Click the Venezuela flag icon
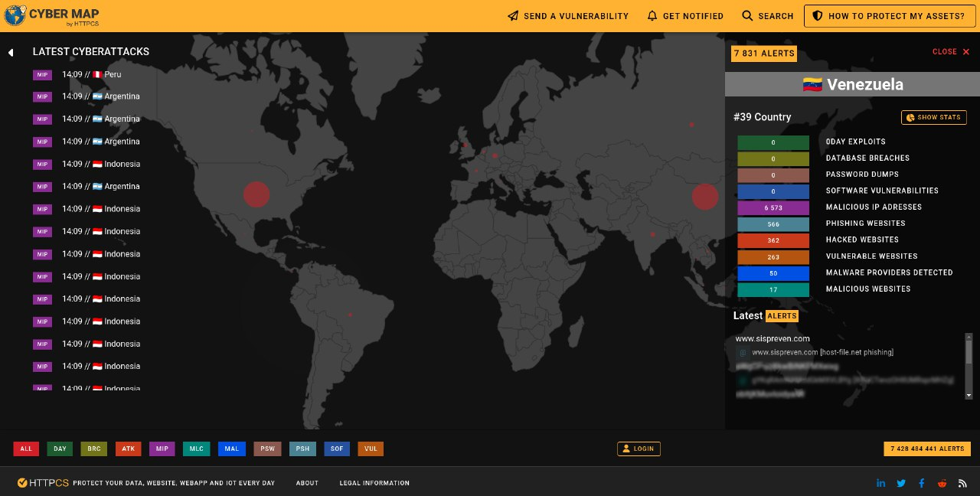The width and height of the screenshot is (980, 496). 812,85
